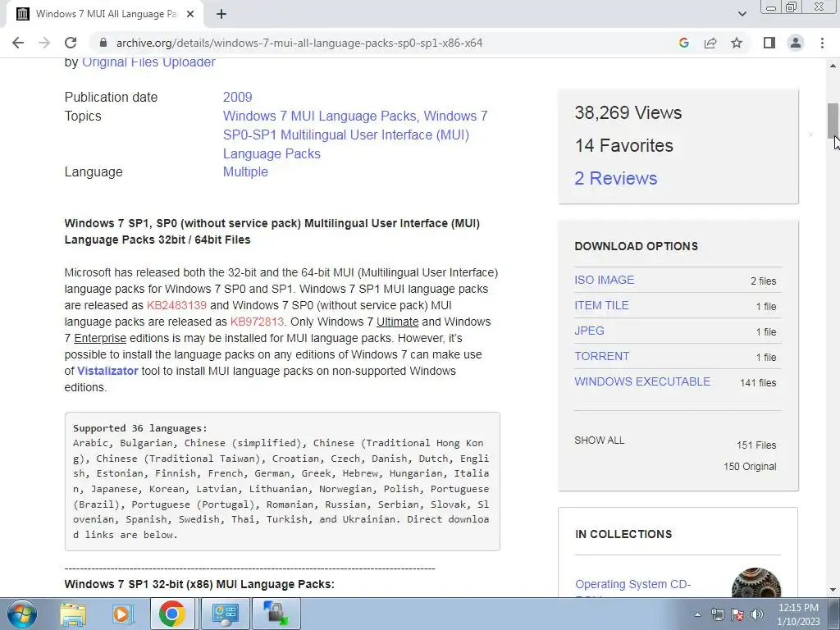Click the Supported 36 languages text
Viewport: 840px width, 630px height.
[139, 428]
